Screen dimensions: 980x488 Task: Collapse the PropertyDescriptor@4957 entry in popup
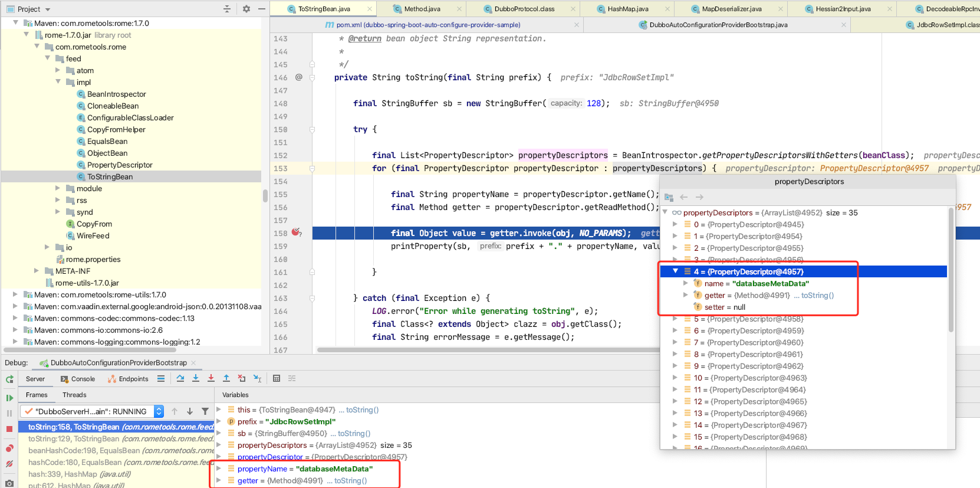(676, 271)
